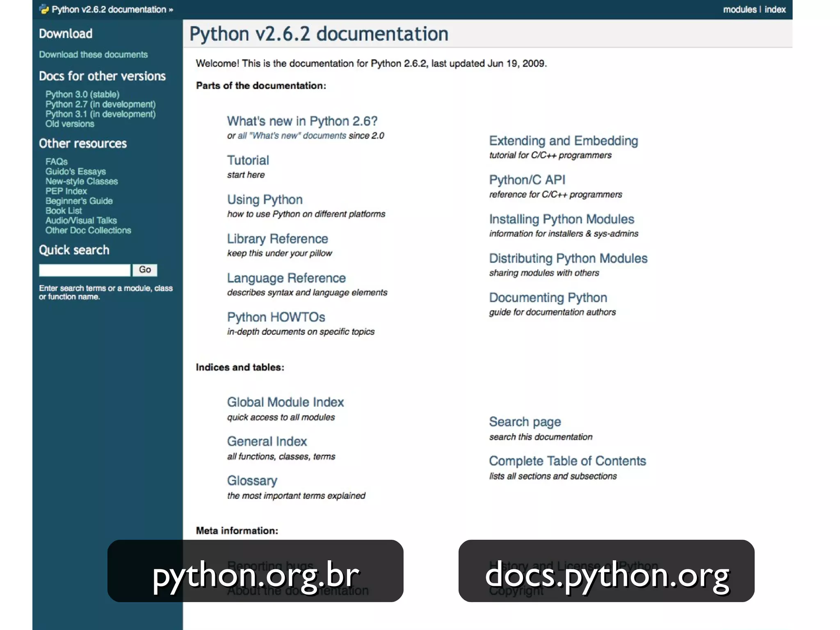The height and width of the screenshot is (630, 840).
Task: Open the modules link in top bar
Action: click(740, 9)
